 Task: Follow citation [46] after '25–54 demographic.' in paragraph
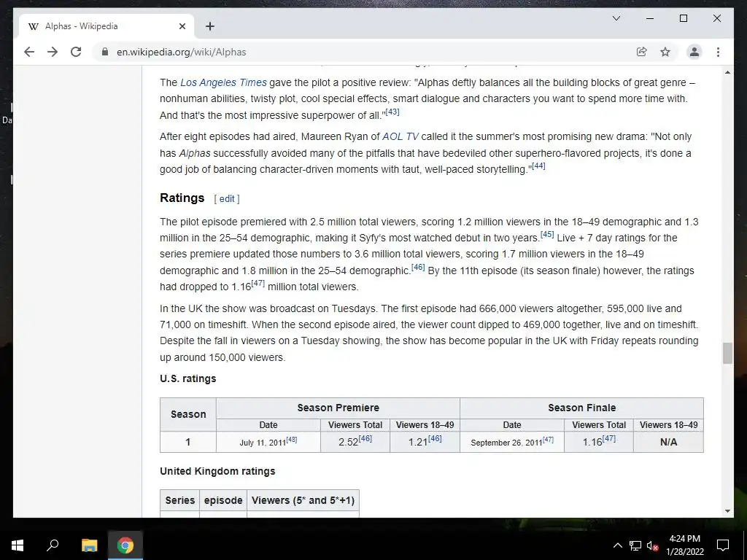click(418, 267)
